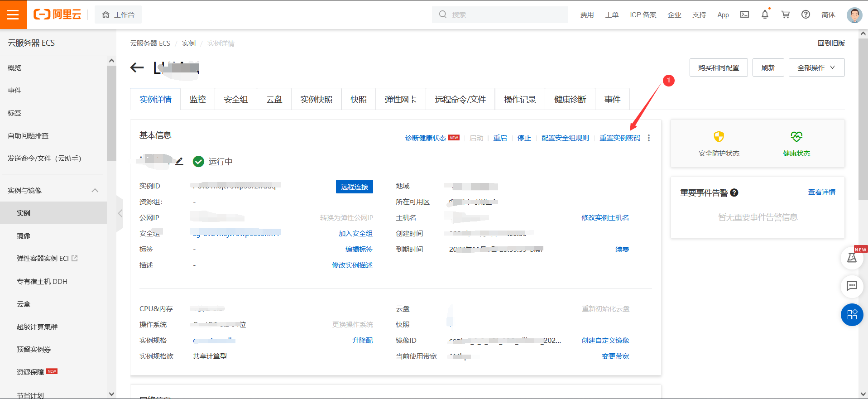
Task: Collapse the 实例与镜像 section
Action: click(x=95, y=191)
